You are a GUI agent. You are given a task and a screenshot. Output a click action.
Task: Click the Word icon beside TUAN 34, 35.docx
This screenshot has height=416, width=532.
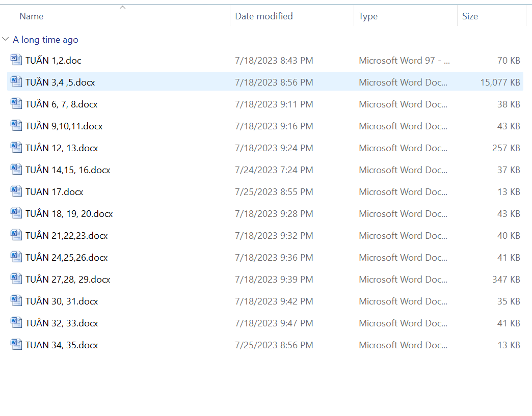pos(16,345)
